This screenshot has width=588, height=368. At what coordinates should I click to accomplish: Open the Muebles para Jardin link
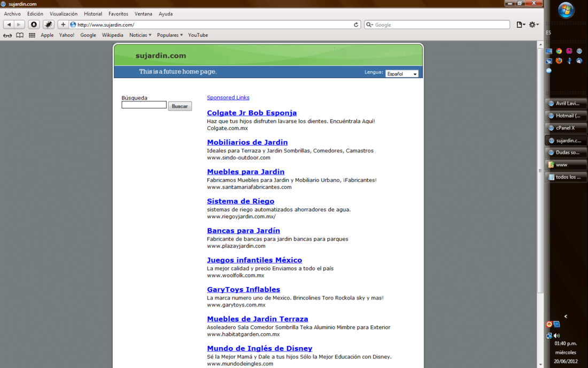tap(246, 172)
